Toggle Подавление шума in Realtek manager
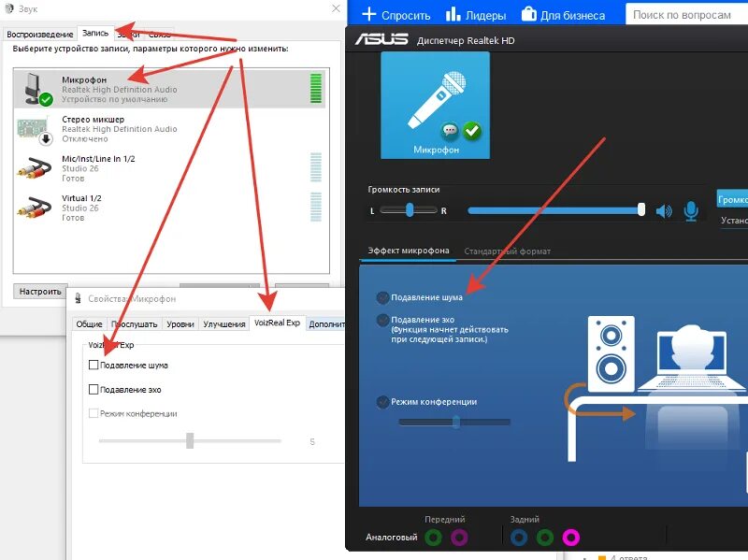This screenshot has height=560, width=748. [382, 297]
